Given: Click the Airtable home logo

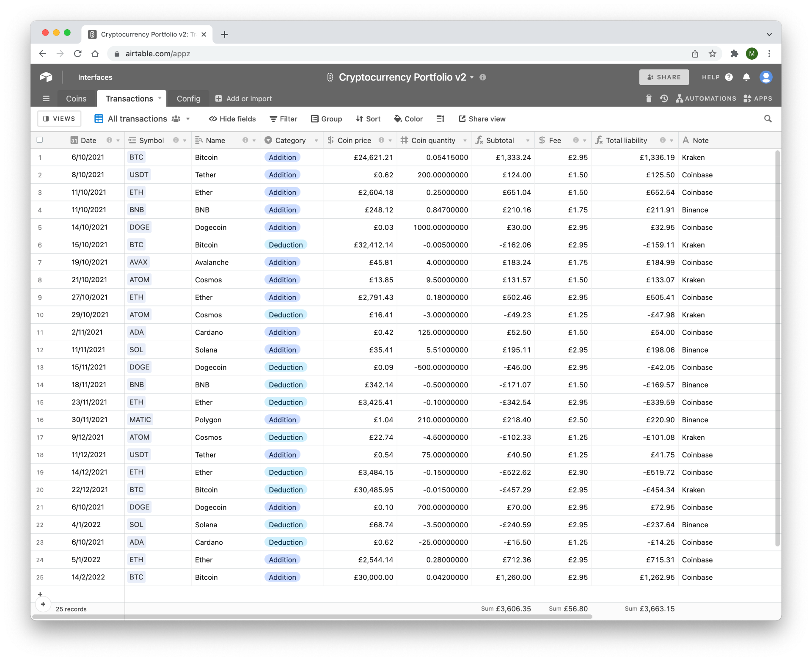Looking at the screenshot, I should (x=46, y=77).
